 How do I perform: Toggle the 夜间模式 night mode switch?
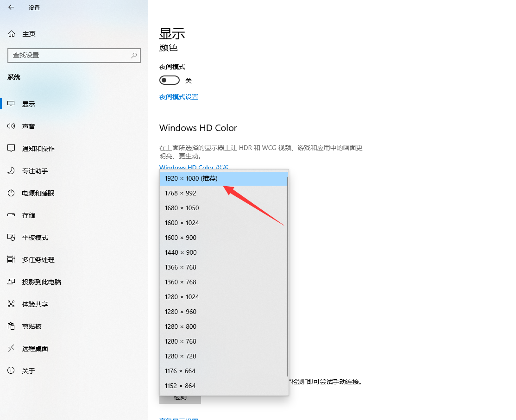pyautogui.click(x=170, y=80)
